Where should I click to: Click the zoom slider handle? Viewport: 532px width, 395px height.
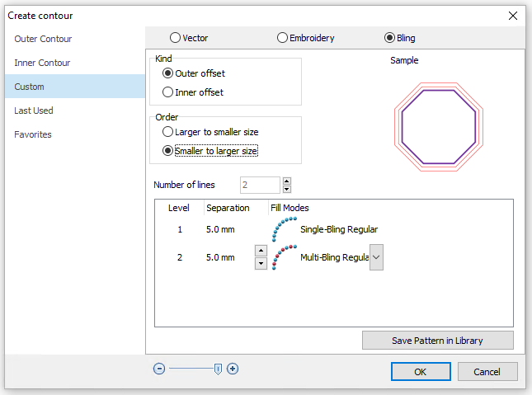[218, 369]
